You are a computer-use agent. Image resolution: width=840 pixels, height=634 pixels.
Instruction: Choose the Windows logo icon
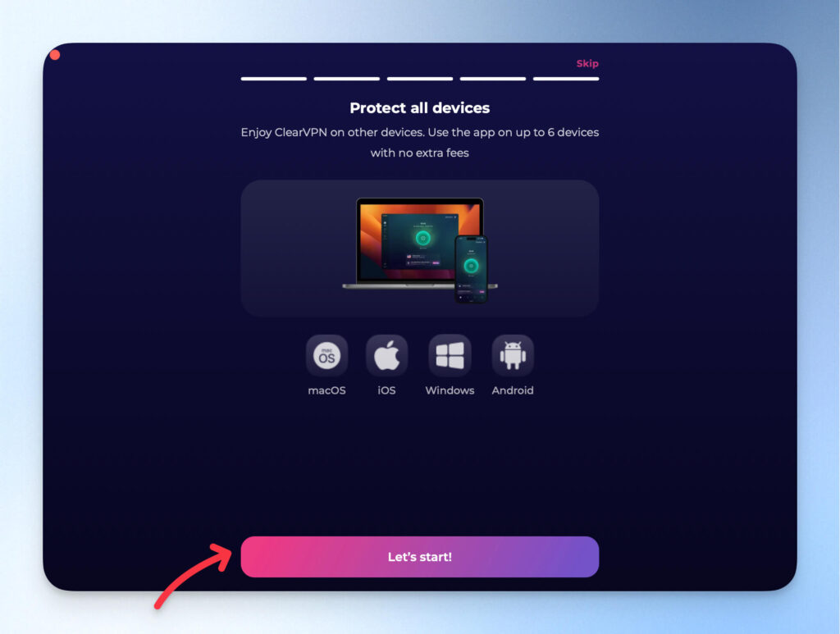coord(450,355)
